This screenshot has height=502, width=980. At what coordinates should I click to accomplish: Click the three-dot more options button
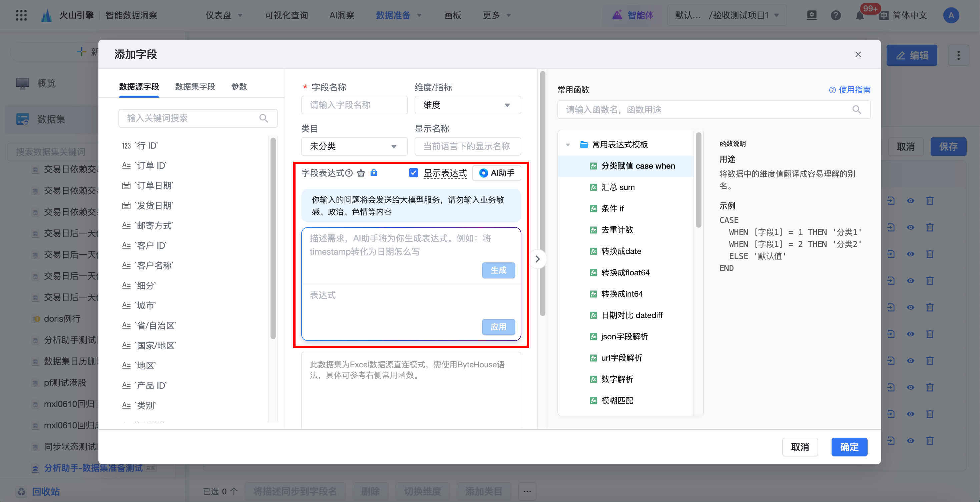point(958,56)
